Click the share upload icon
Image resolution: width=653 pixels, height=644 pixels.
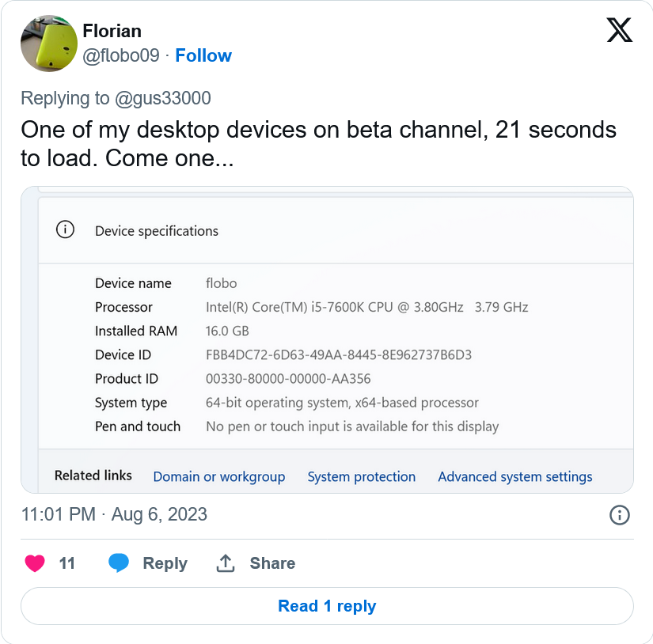click(x=226, y=563)
